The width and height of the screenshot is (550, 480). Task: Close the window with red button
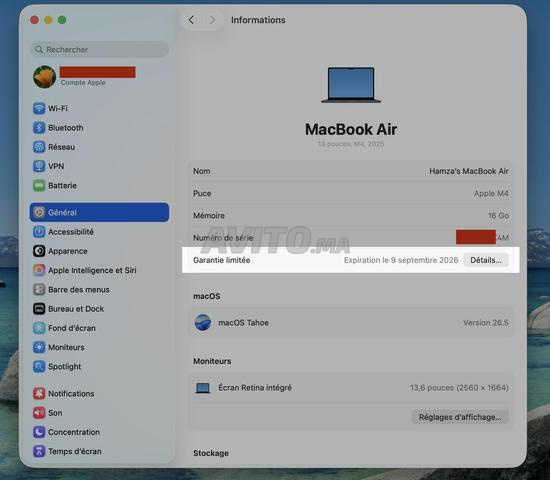coord(34,20)
